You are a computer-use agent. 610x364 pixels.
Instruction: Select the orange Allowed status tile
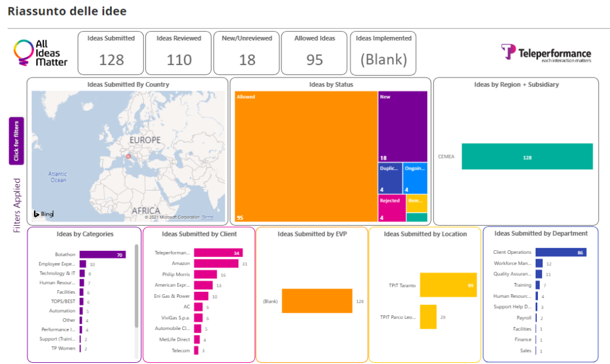coord(306,156)
